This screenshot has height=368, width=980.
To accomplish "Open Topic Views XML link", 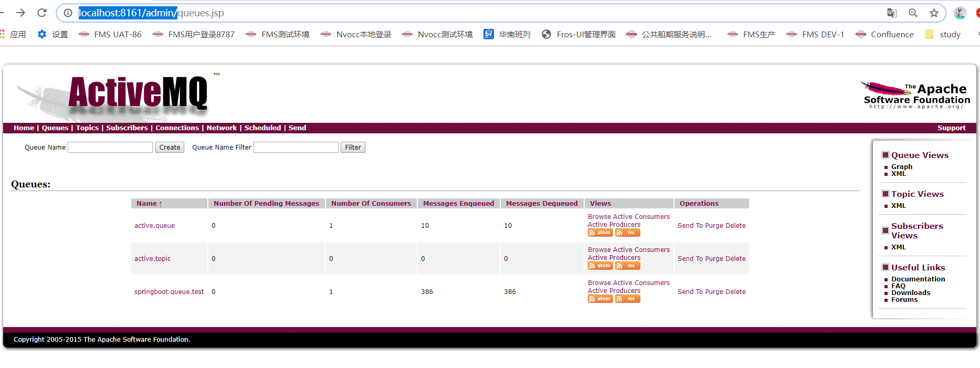I will tap(899, 206).
